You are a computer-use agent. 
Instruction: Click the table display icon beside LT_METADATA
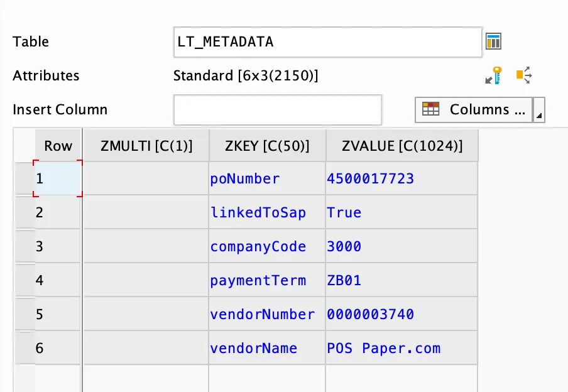(493, 41)
